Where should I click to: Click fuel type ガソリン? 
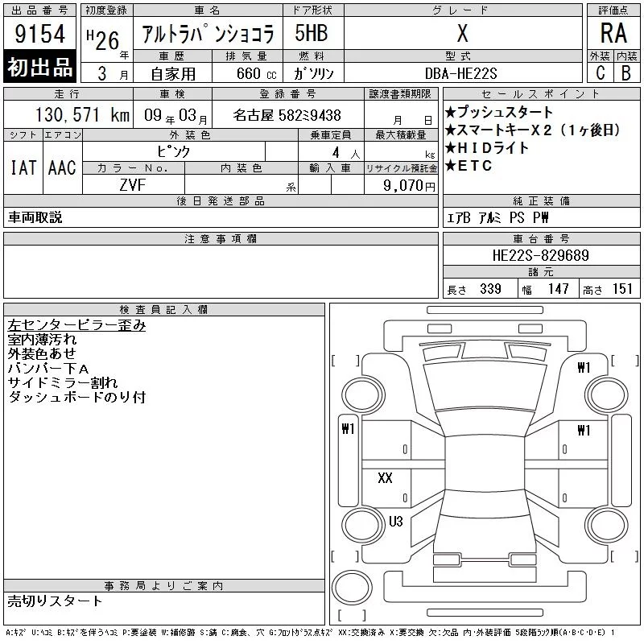pos(313,74)
